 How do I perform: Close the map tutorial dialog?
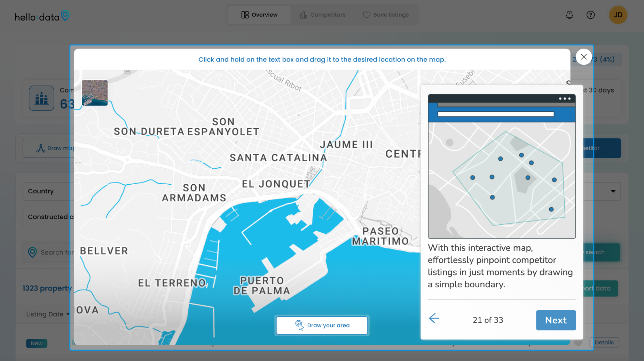coord(584,57)
